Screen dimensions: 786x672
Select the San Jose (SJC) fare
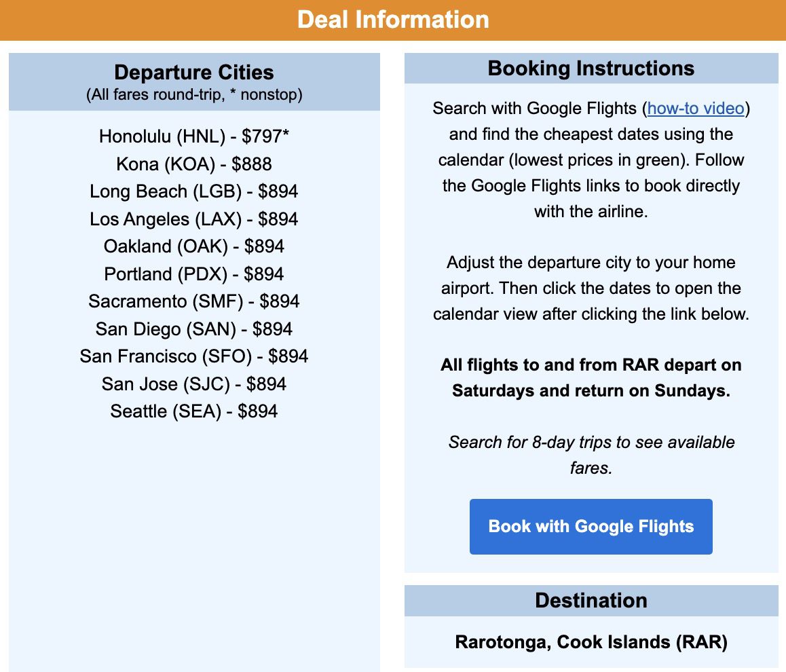coord(193,384)
